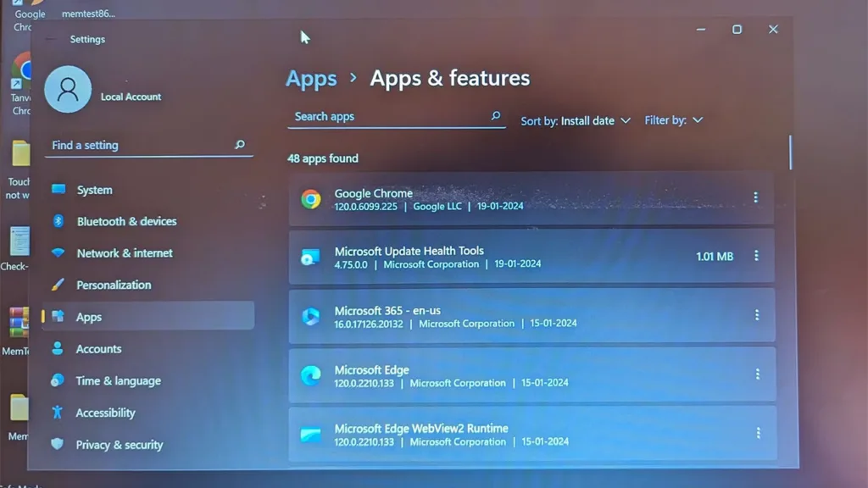Click the Find a setting magnifier icon
Screen dimensions: 868x488
click(x=240, y=144)
